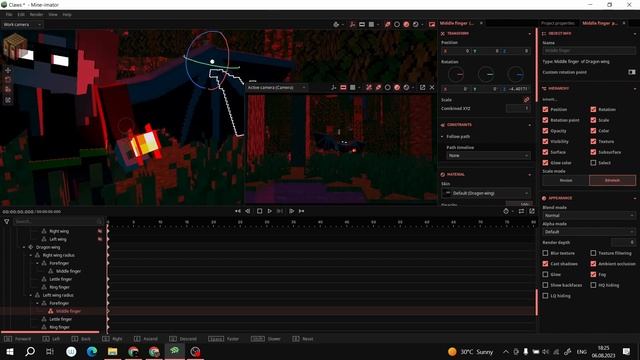Step forward to the next keyframe
This screenshot has height=360, width=640.
pos(291,211)
